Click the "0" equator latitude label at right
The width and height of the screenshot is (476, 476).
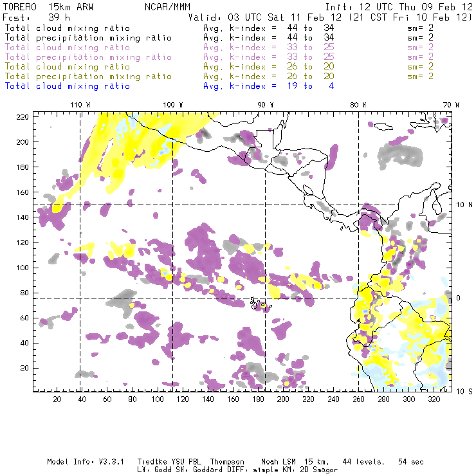point(459,298)
